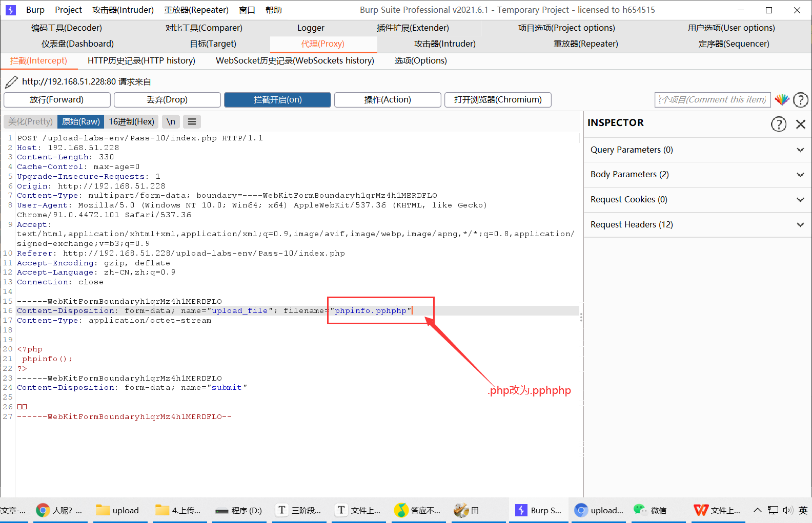
Task: Expand Request Headers section
Action: click(x=697, y=224)
